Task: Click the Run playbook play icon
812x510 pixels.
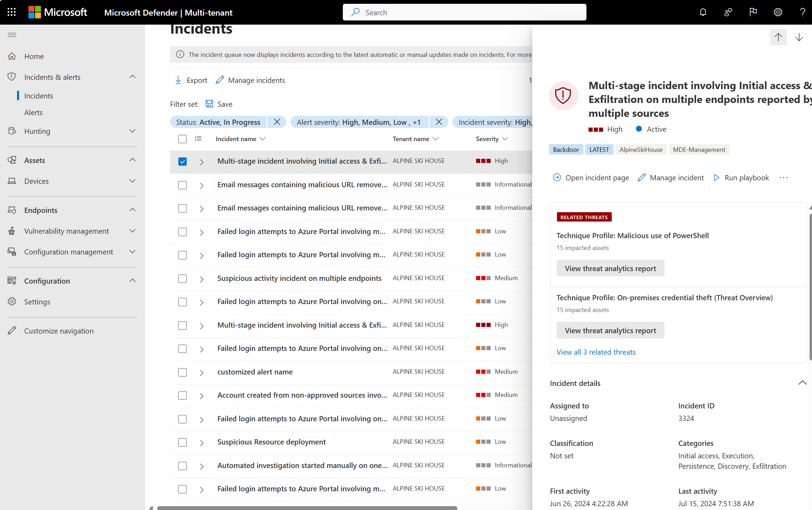Action: pyautogui.click(x=716, y=178)
